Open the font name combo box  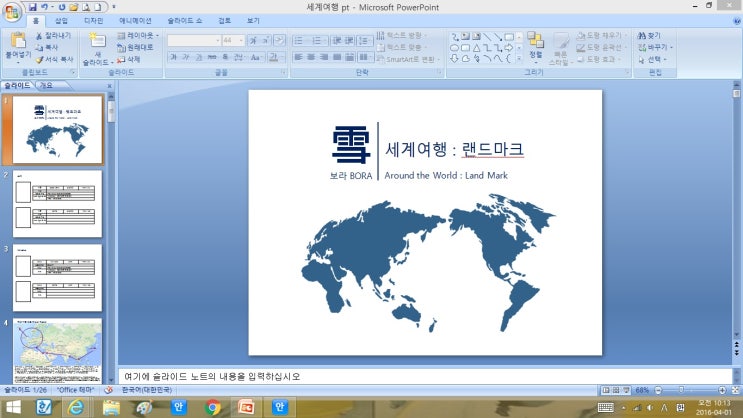click(x=194, y=40)
